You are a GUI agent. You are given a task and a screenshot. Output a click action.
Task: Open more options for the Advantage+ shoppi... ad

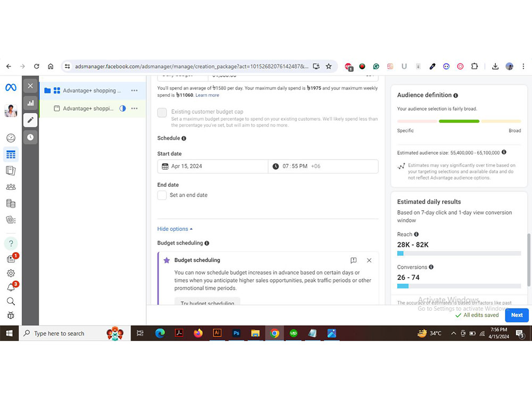tap(135, 109)
